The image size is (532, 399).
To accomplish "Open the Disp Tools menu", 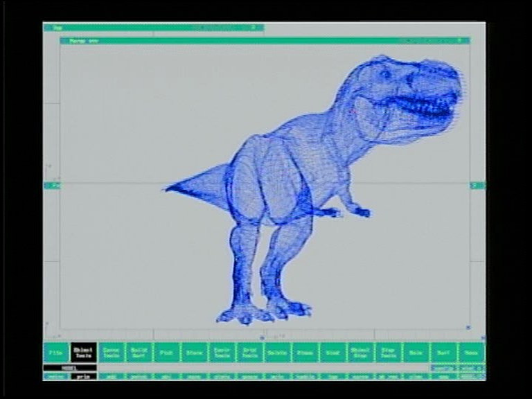I will (388, 353).
